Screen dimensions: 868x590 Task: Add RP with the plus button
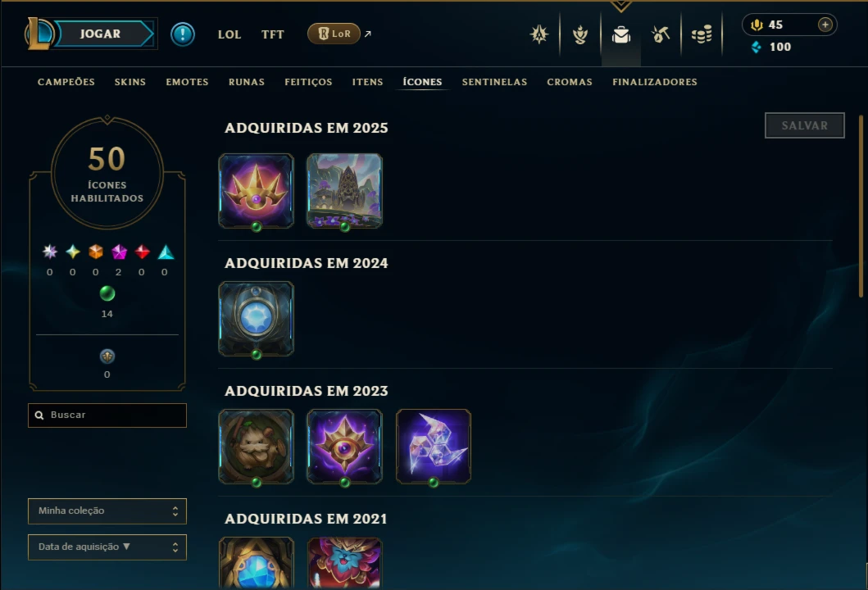pyautogui.click(x=825, y=25)
